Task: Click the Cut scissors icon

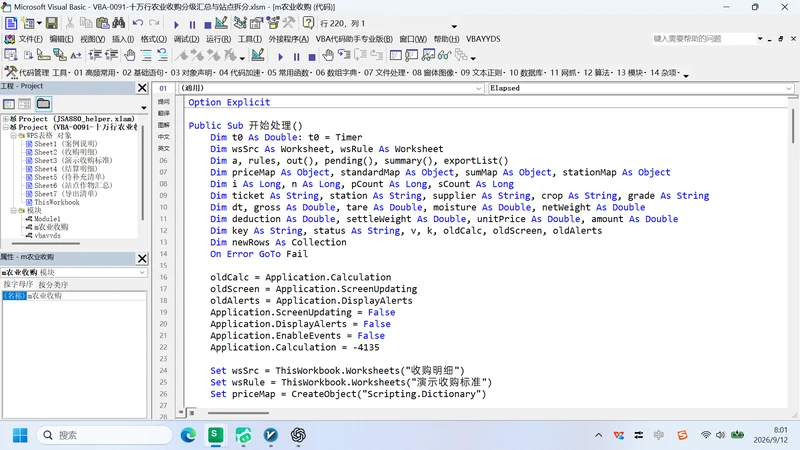Action: tap(70, 23)
